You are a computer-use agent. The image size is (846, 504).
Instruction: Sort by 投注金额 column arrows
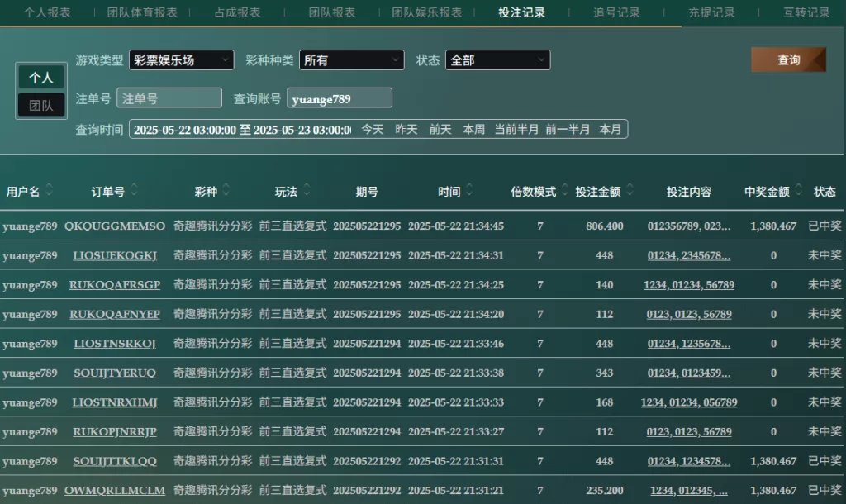click(630, 190)
